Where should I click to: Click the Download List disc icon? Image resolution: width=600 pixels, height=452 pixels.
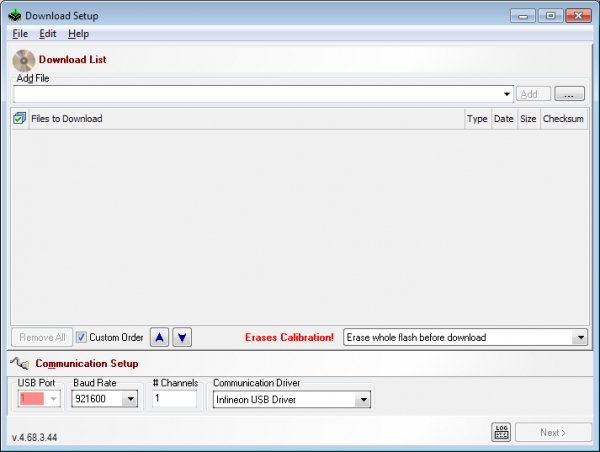(x=24, y=60)
